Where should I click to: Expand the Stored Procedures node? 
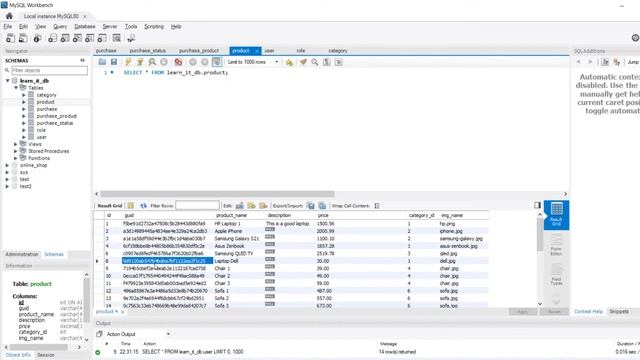[16, 151]
